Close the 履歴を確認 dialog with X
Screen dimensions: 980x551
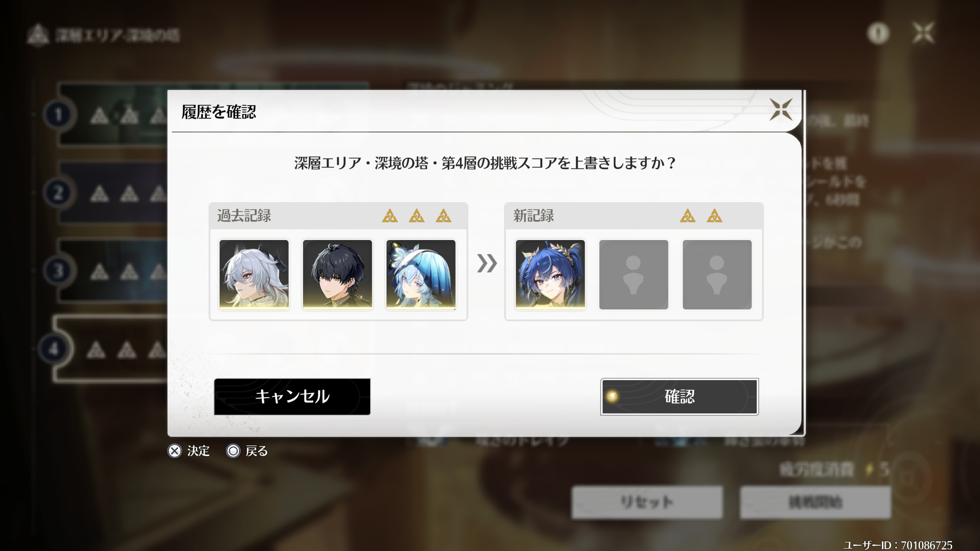[781, 109]
